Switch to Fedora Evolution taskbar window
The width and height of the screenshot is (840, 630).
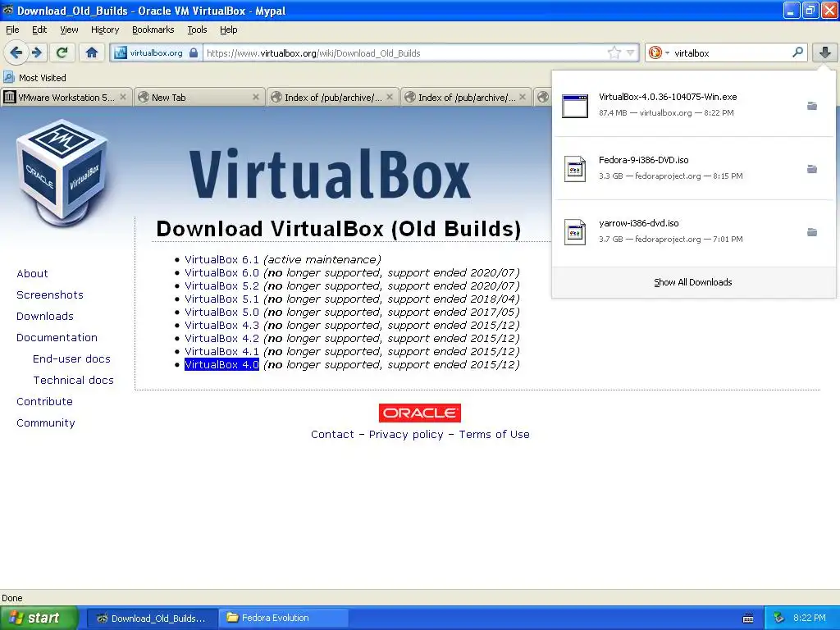click(x=283, y=618)
